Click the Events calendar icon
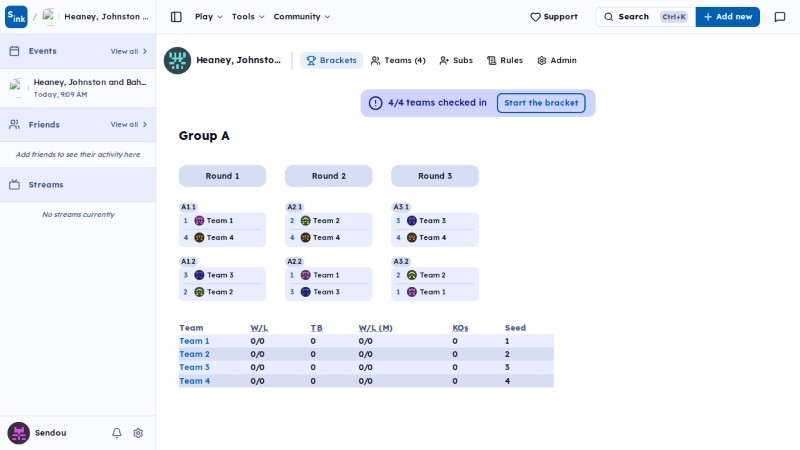The width and height of the screenshot is (800, 450). point(14,51)
